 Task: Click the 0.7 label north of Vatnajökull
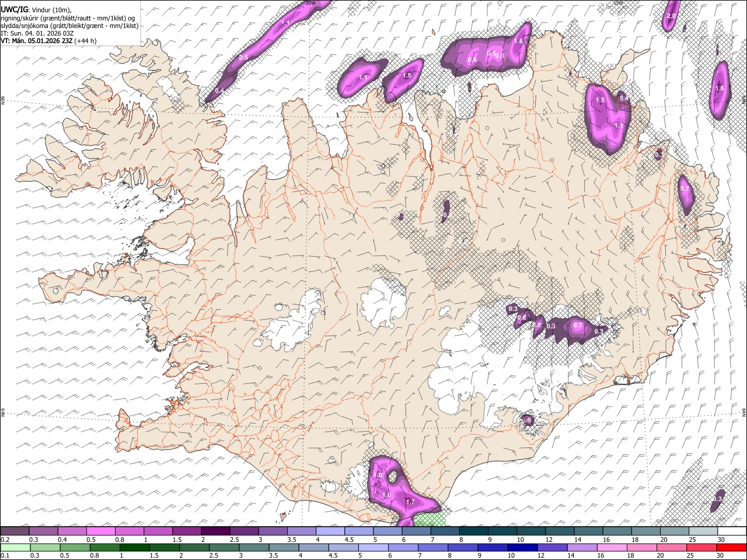tap(578, 325)
